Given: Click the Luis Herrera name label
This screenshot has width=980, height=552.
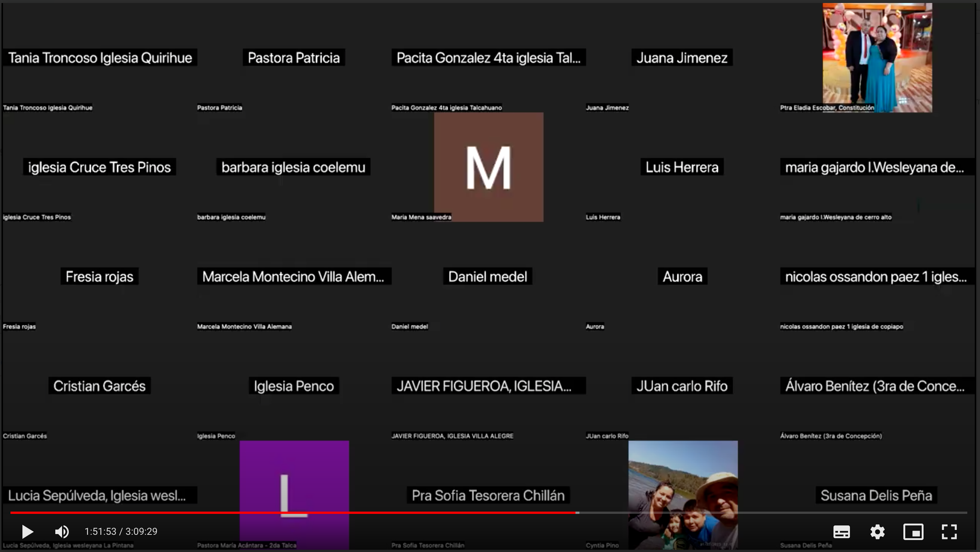Looking at the screenshot, I should click(x=682, y=167).
